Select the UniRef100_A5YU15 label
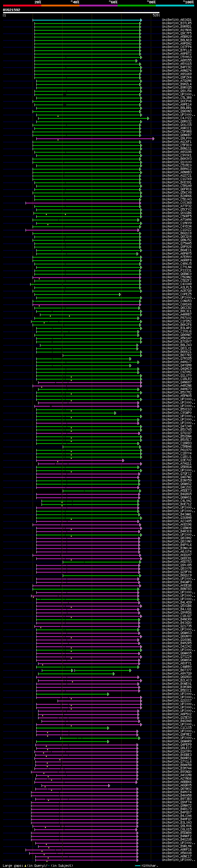197x868 pixels. (x=177, y=64)
